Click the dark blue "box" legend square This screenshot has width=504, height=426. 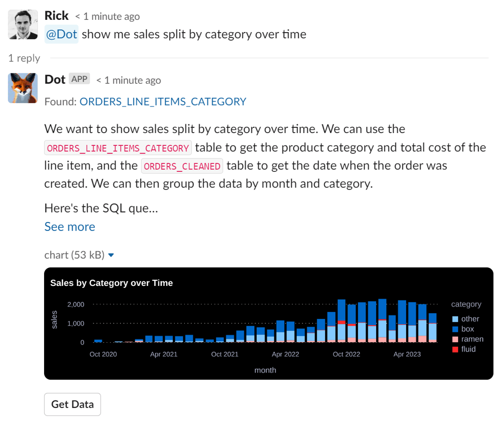click(455, 329)
